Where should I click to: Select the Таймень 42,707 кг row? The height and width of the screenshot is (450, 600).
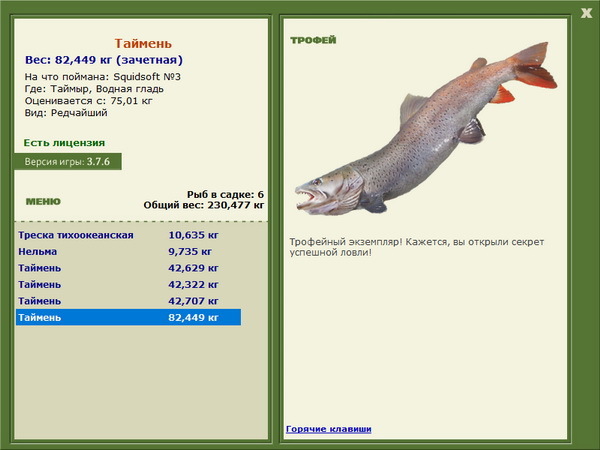coord(129,301)
